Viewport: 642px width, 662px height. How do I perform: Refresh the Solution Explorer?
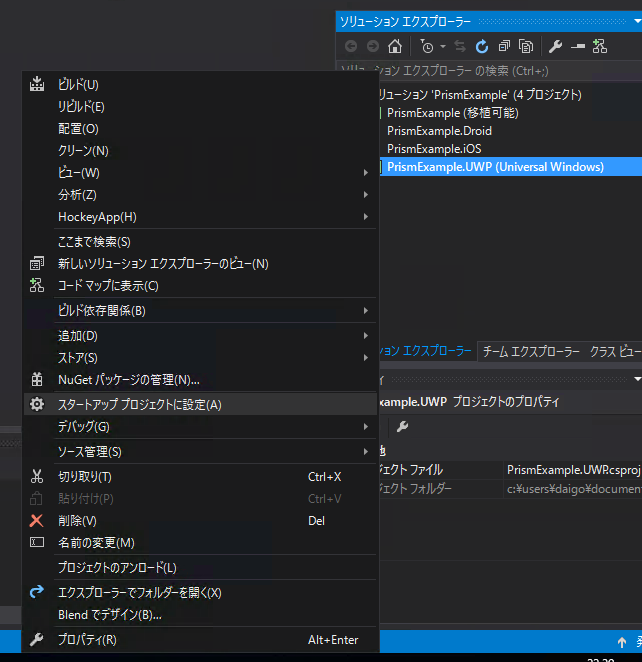(482, 46)
